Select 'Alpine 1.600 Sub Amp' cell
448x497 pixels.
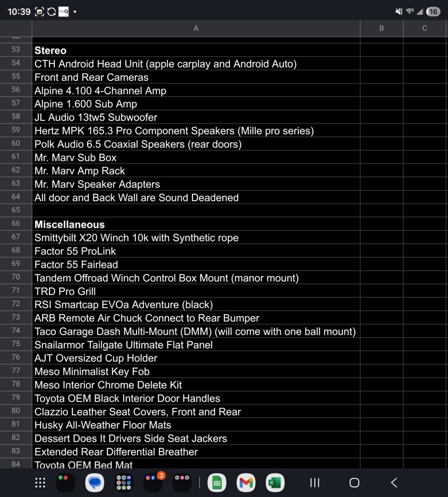pyautogui.click(x=196, y=103)
